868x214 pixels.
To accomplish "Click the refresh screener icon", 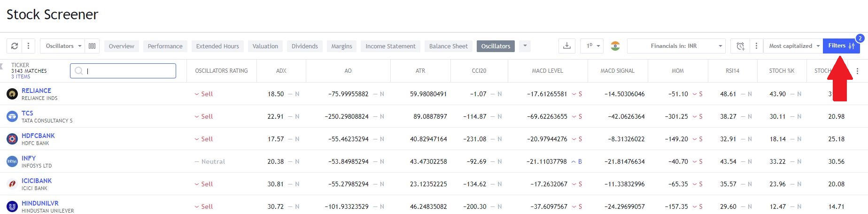I will point(15,46).
